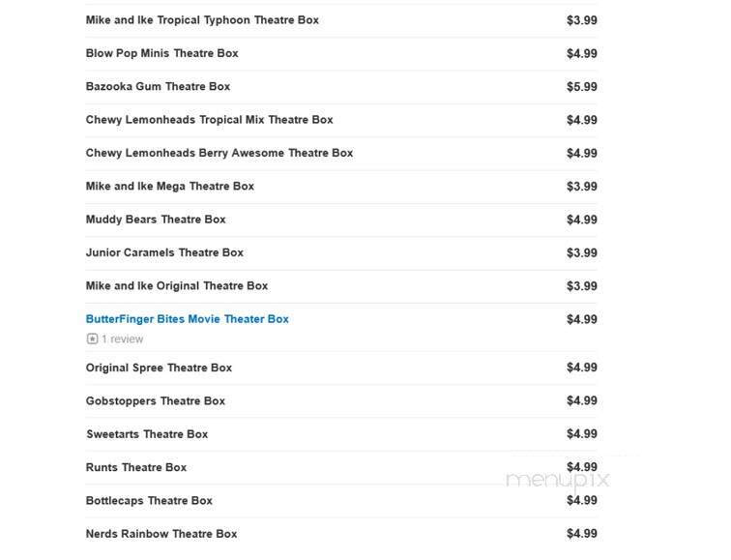This screenshot has height=560, width=731.
Task: Select Gobstoppers Theatre Box
Action: (x=156, y=401)
